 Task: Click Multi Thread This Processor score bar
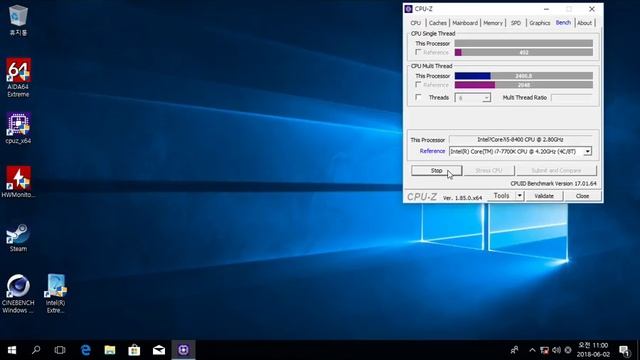coord(524,76)
